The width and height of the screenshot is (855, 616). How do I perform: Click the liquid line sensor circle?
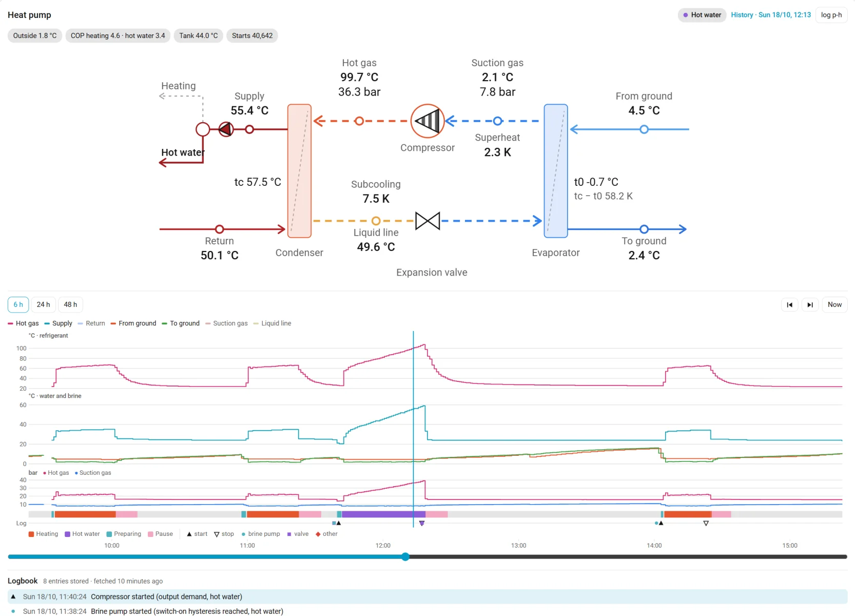[x=376, y=221]
